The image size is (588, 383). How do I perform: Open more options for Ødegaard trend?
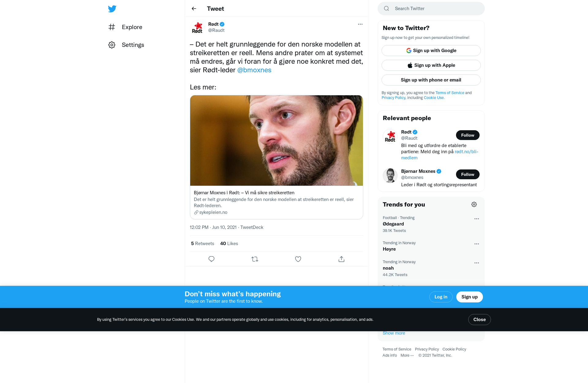click(477, 219)
